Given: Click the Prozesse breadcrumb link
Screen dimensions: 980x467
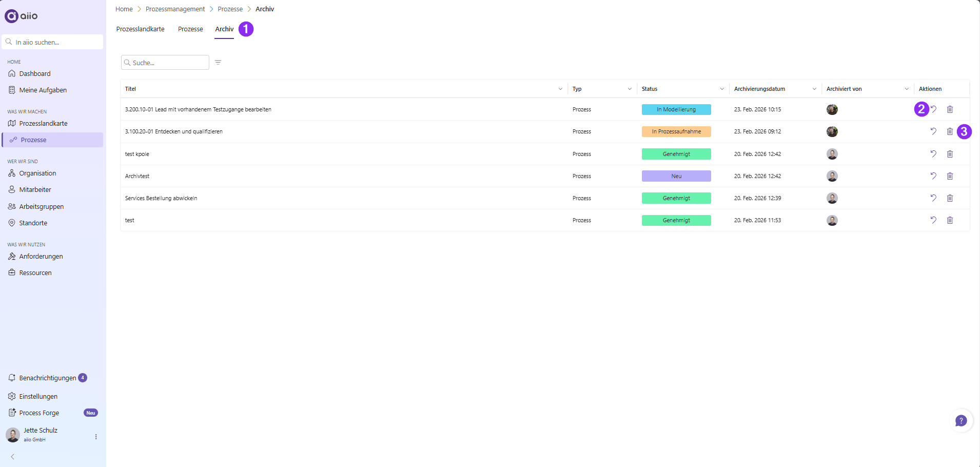Looking at the screenshot, I should (x=230, y=9).
